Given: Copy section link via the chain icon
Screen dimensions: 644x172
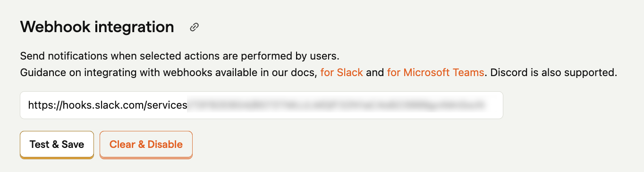Looking at the screenshot, I should tap(194, 27).
